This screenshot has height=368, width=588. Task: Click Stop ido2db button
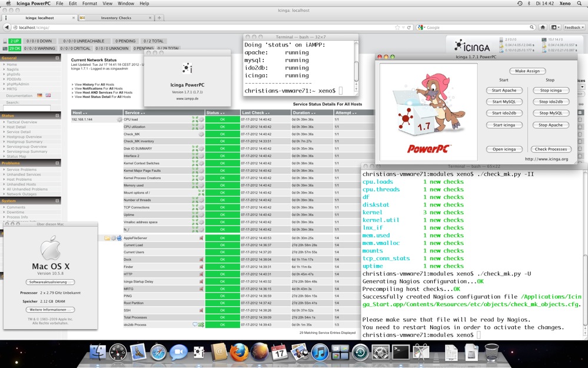(x=551, y=102)
